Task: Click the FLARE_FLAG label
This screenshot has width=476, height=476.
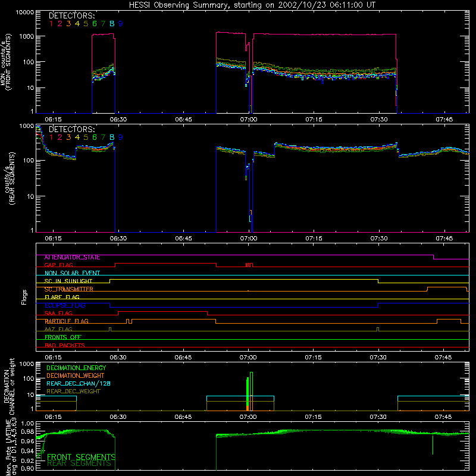Action: [x=62, y=297]
